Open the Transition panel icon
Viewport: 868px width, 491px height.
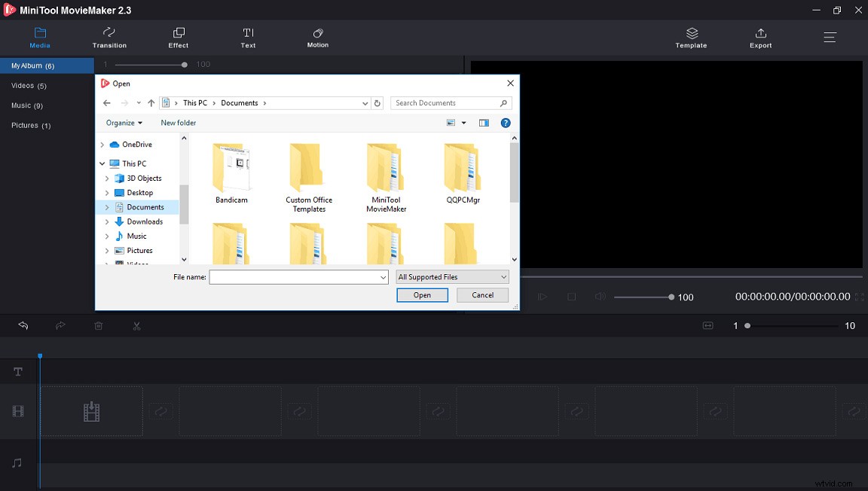click(x=109, y=33)
